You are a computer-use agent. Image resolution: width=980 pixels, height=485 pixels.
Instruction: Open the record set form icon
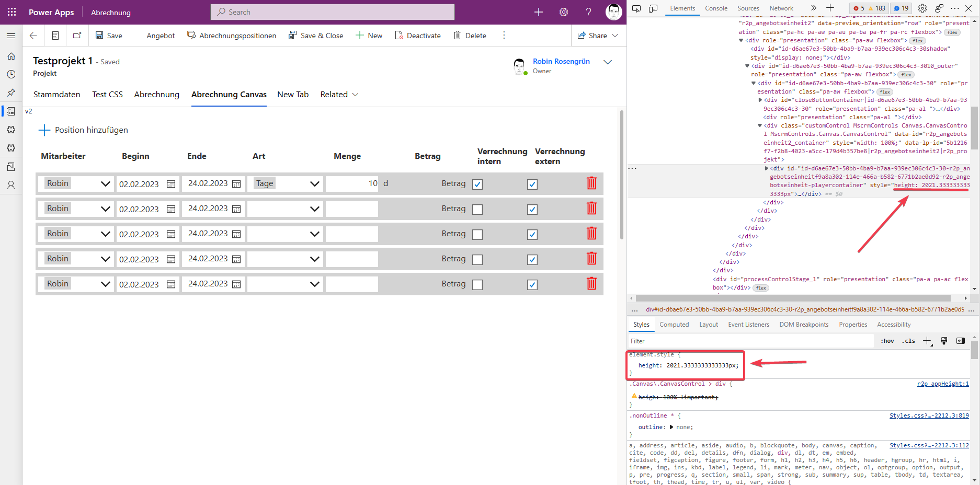point(55,36)
